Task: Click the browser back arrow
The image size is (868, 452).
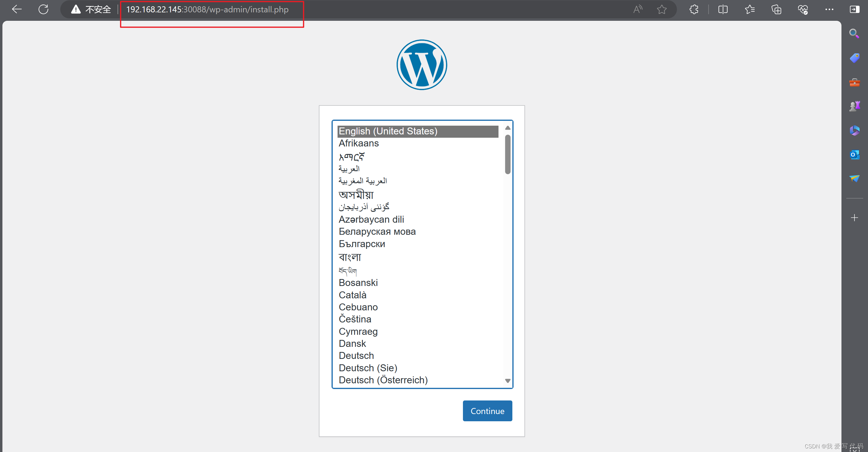Action: (x=17, y=9)
